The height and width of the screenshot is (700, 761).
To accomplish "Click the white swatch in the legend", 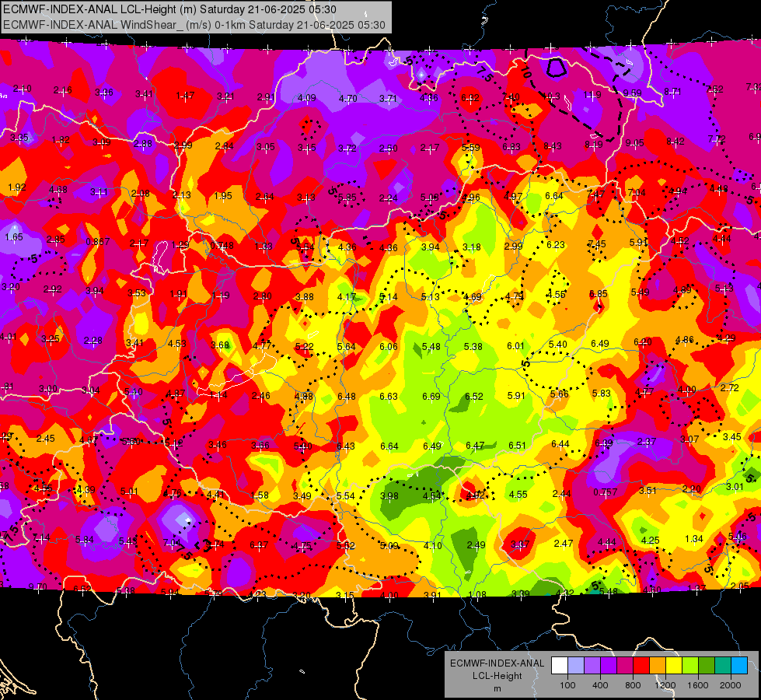I will click(x=560, y=666).
